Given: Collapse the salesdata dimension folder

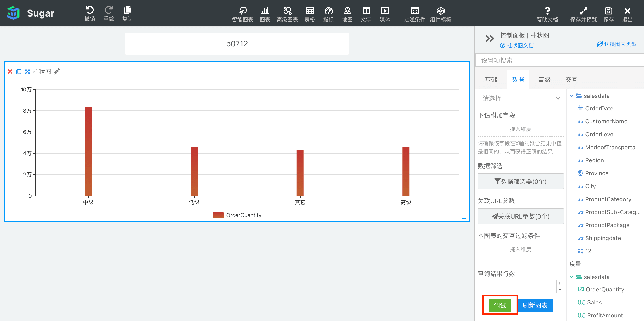Looking at the screenshot, I should [571, 96].
